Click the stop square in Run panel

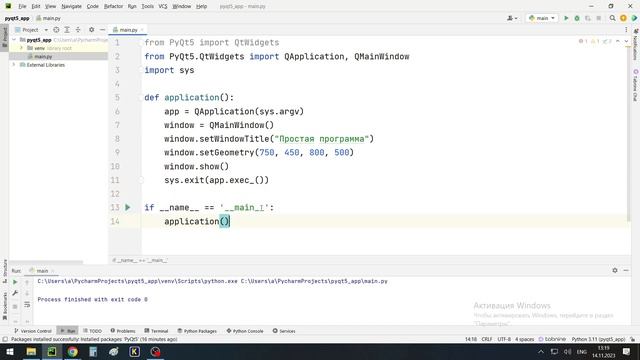pyautogui.click(x=15, y=306)
